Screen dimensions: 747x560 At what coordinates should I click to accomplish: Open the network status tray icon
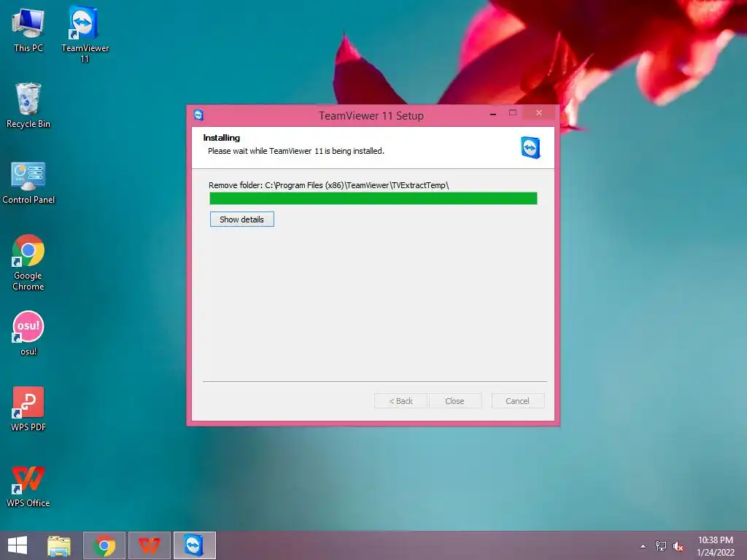point(660,546)
